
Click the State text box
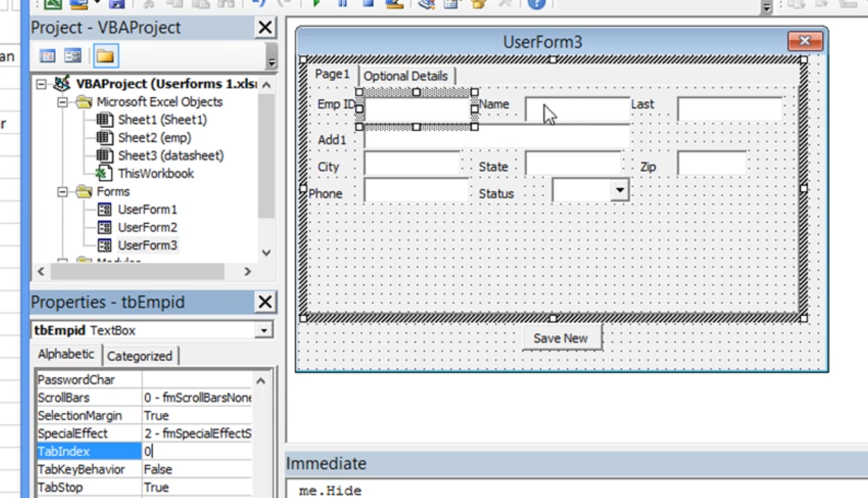click(x=573, y=164)
